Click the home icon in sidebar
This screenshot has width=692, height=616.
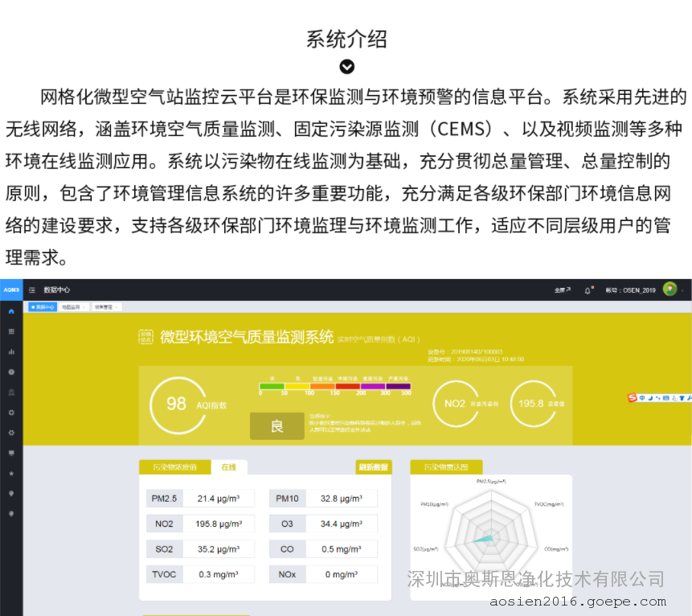[x=11, y=310]
